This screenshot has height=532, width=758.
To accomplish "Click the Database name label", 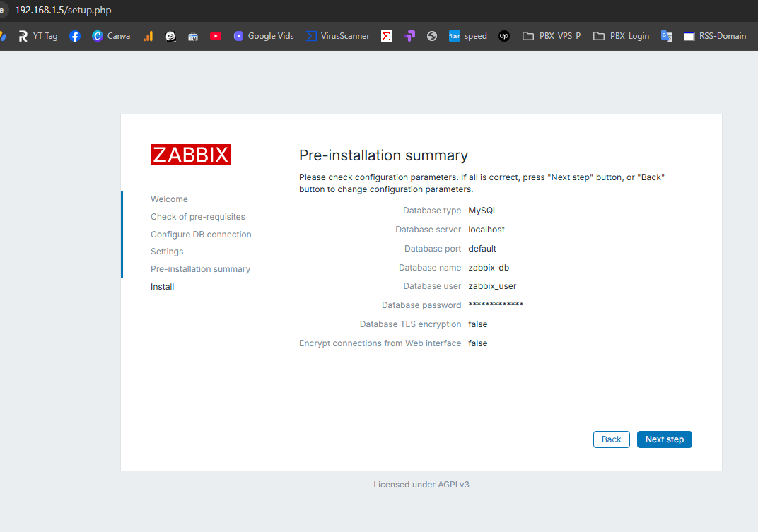I will coord(430,268).
